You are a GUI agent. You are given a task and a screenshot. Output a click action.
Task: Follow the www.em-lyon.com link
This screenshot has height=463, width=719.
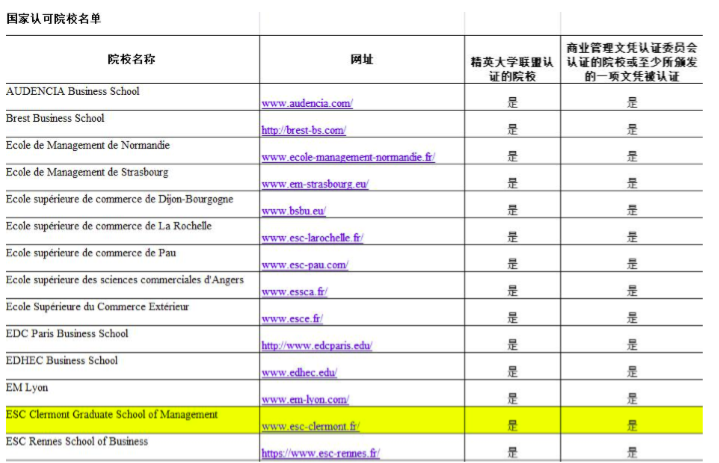point(305,400)
